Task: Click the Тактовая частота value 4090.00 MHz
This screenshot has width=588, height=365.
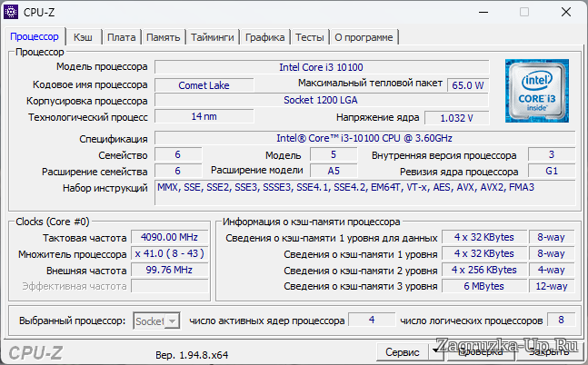Action: click(x=169, y=237)
